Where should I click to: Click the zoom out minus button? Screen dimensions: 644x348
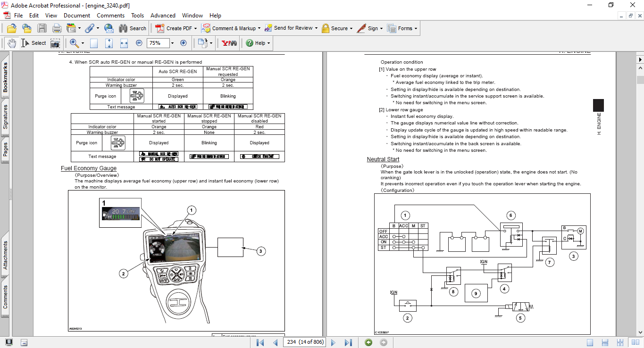coord(139,43)
